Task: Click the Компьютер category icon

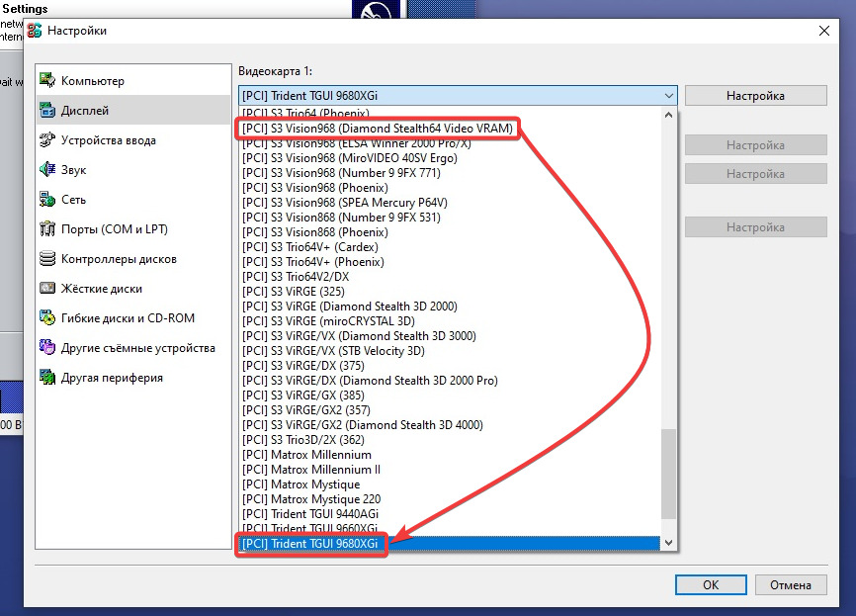Action: [47, 80]
